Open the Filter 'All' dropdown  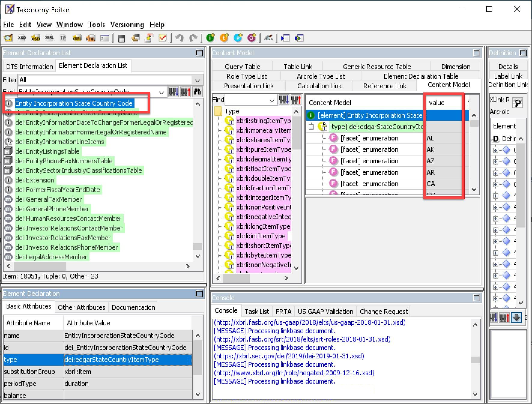197,80
